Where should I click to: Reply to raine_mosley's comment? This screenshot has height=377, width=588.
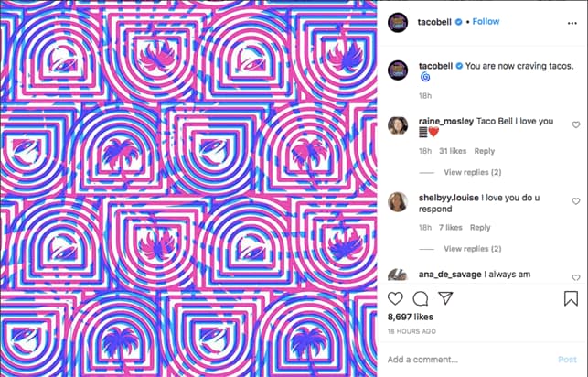coord(484,151)
